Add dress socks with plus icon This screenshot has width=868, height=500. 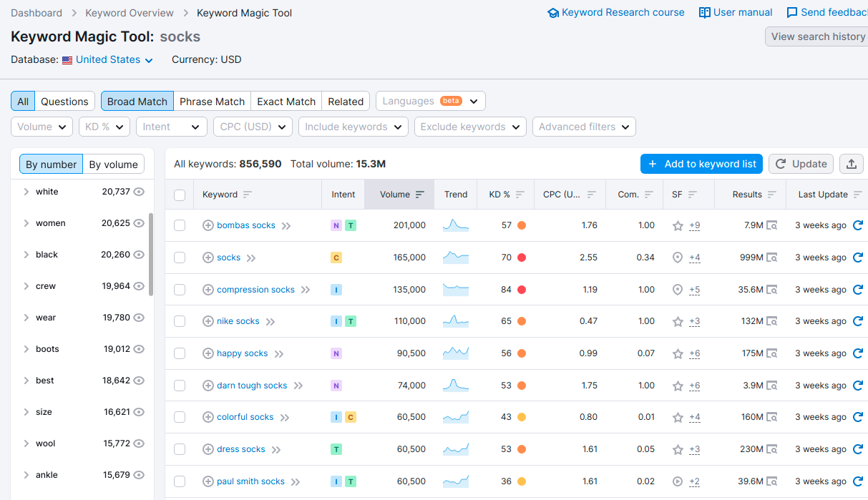(208, 449)
